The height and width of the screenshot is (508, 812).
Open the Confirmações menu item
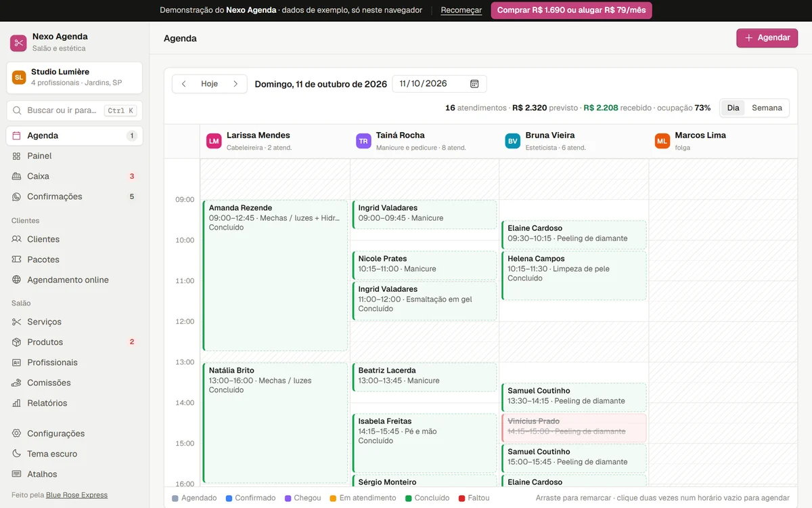[x=74, y=196]
